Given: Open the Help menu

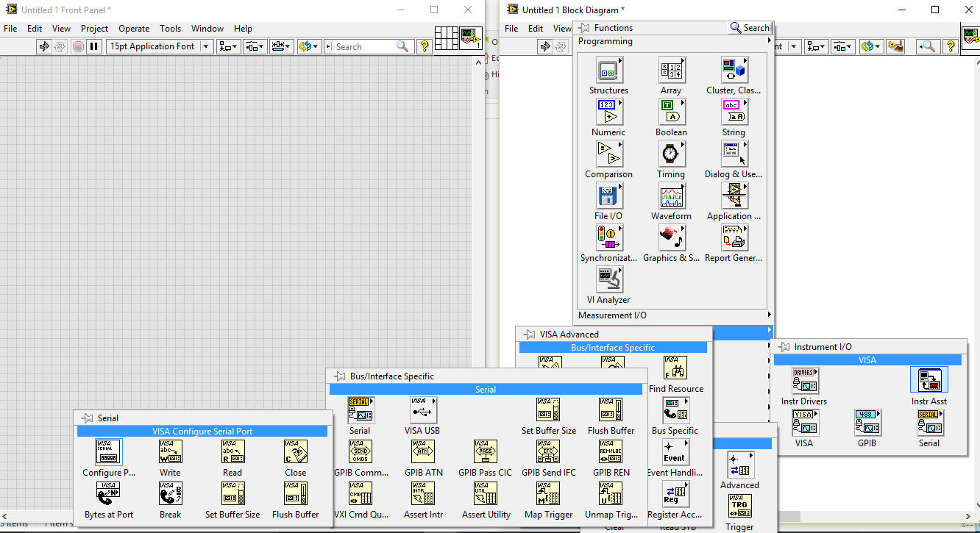Looking at the screenshot, I should (x=243, y=29).
